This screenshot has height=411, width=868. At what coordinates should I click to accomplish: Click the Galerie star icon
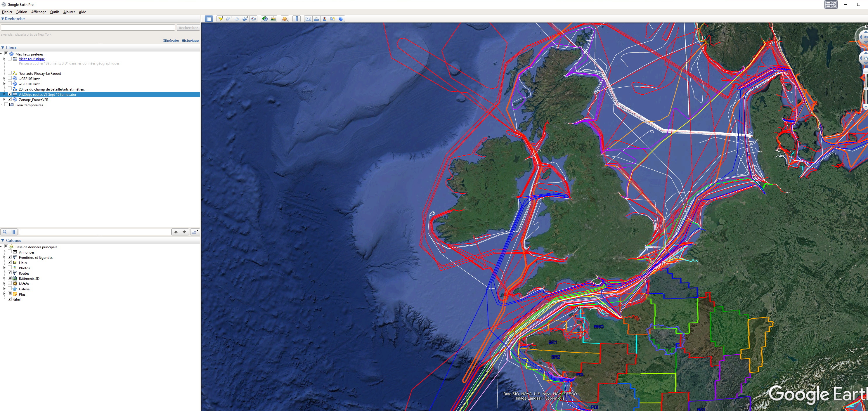[15, 289]
